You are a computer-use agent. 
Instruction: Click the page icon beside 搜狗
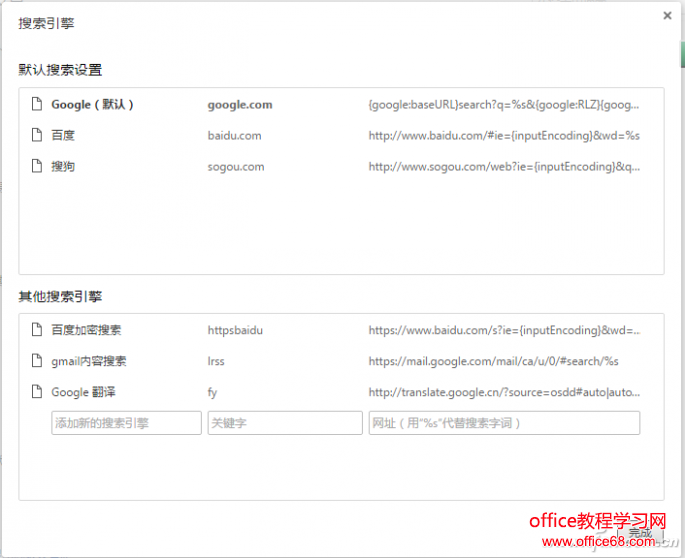(x=37, y=166)
